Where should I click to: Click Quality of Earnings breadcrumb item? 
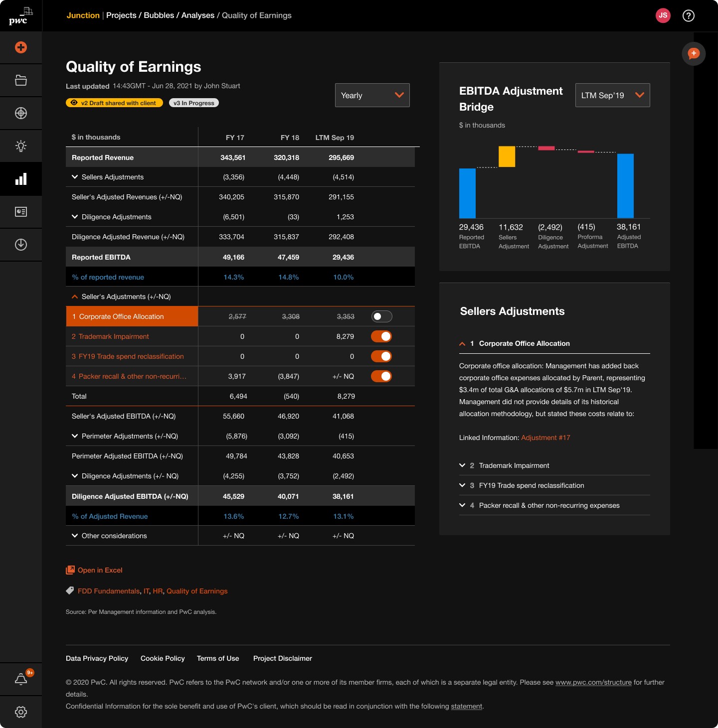257,15
